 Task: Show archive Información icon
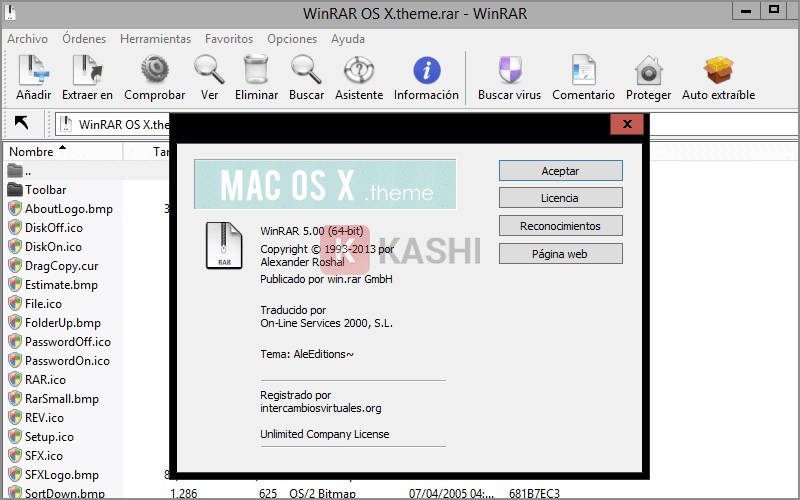coord(427,69)
